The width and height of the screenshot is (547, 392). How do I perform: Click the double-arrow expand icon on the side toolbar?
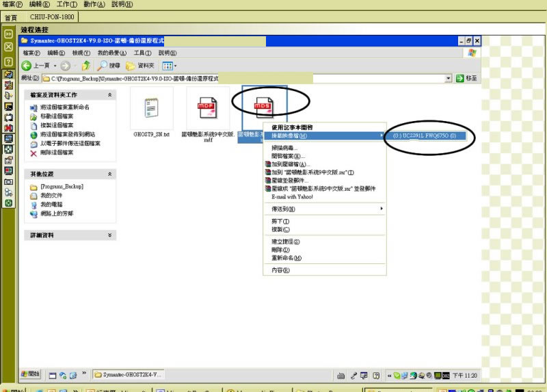(x=8, y=34)
